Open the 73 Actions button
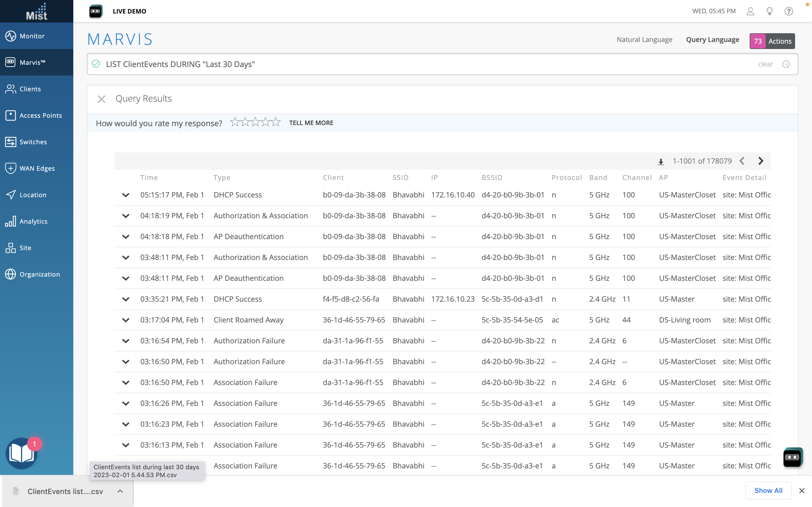This screenshot has width=812, height=507. click(772, 41)
